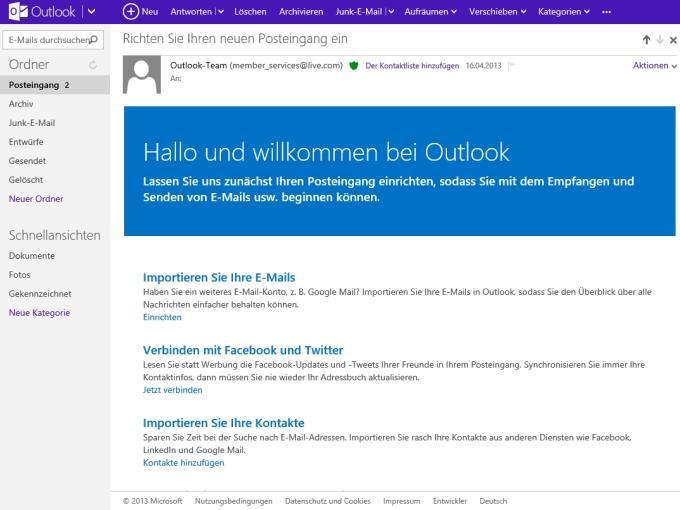The height and width of the screenshot is (510, 680).
Task: Flag the message with the flag icon
Action: click(511, 66)
